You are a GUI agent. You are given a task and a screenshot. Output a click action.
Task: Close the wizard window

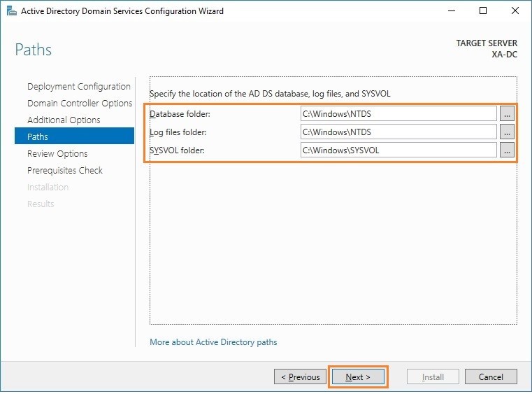pyautogui.click(x=515, y=11)
